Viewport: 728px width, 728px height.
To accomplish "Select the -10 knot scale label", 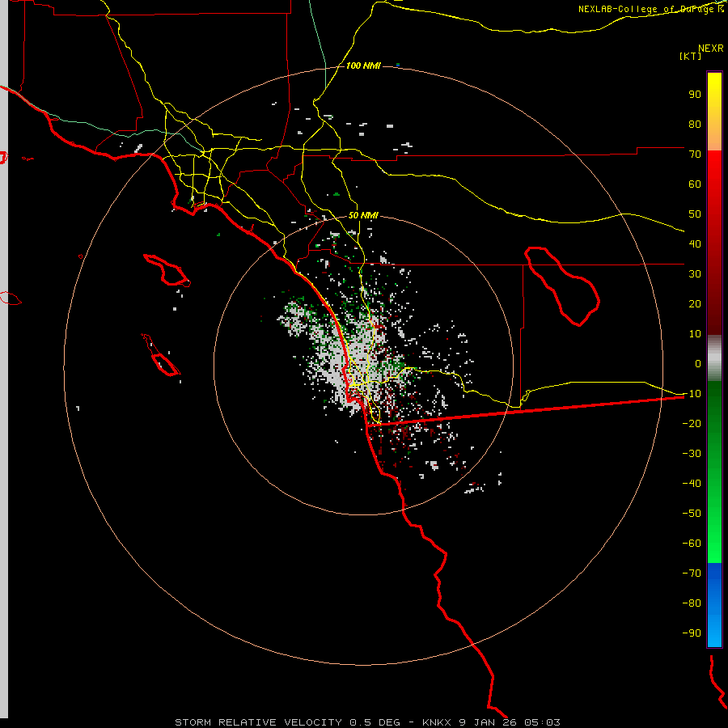I will [692, 394].
